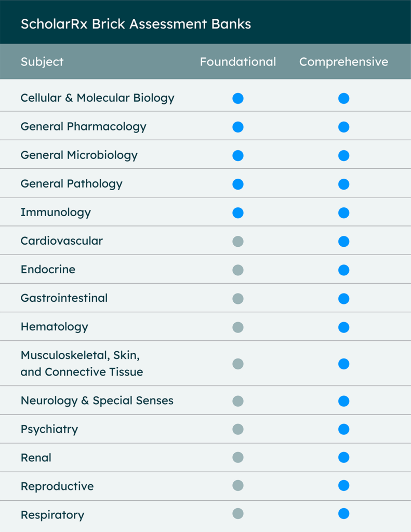411x532 pixels.
Task: Select the Comprehensive dot for Endocrine
Action: (x=344, y=270)
